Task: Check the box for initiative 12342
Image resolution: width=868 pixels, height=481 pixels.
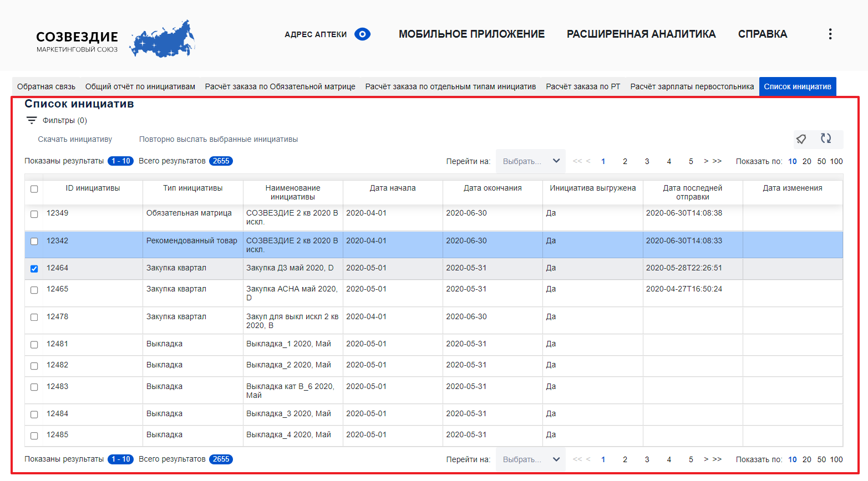Action: click(x=34, y=242)
